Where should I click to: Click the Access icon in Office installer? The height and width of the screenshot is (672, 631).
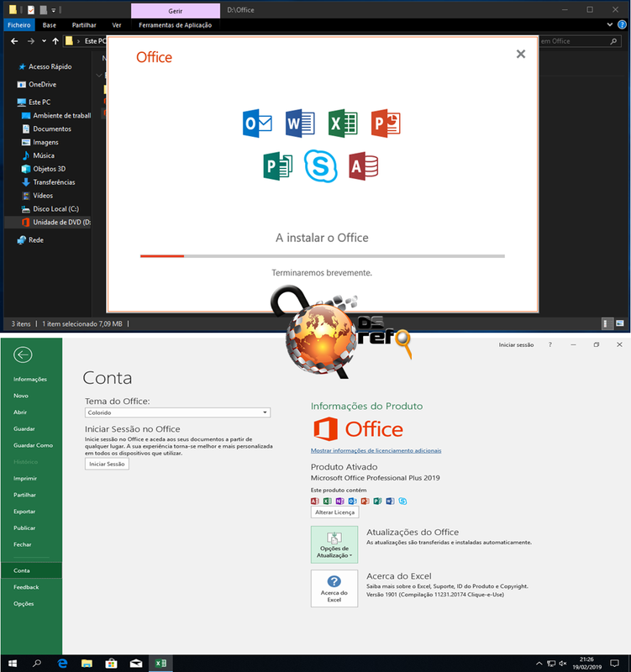pyautogui.click(x=364, y=166)
